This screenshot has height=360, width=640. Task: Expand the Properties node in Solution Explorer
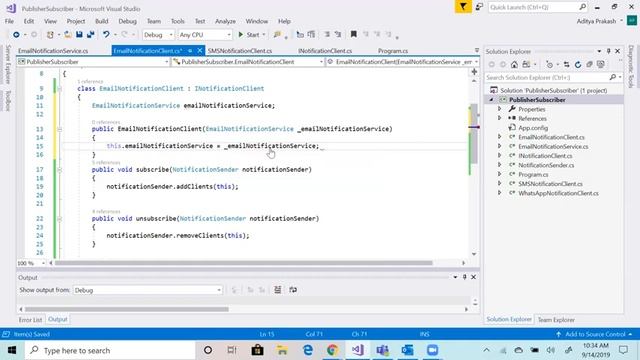tap(499, 109)
